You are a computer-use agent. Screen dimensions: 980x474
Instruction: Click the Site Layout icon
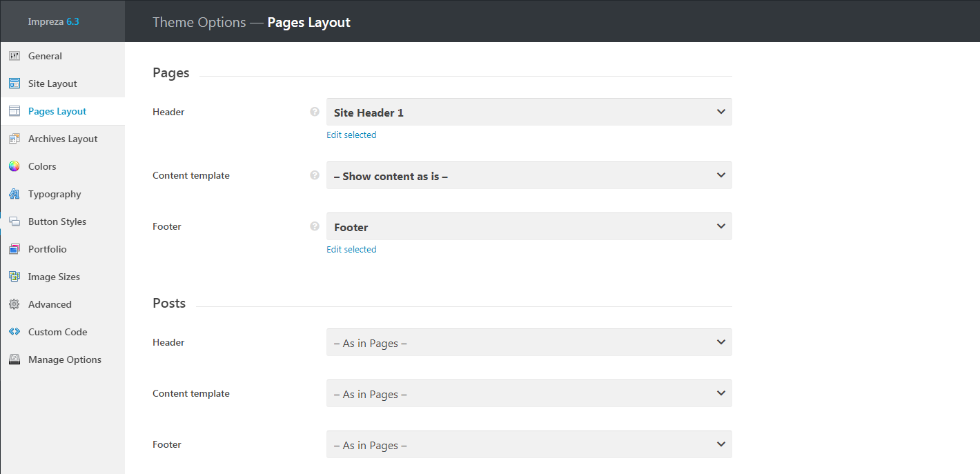[x=14, y=83]
